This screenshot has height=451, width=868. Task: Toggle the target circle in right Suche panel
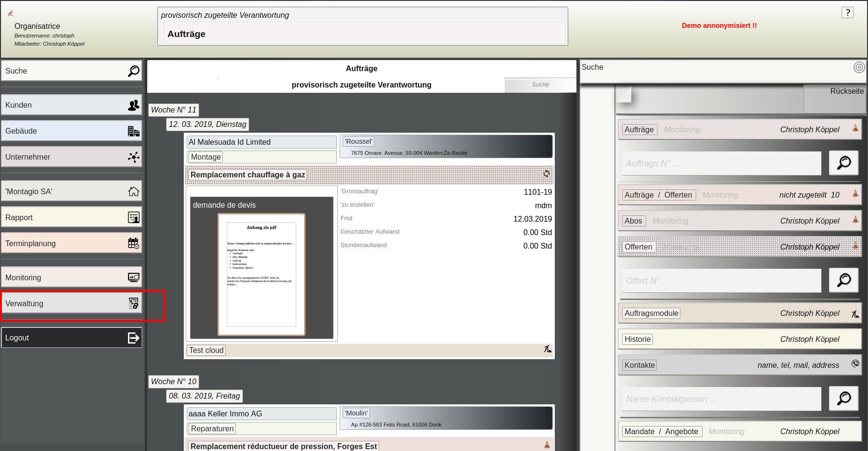point(859,67)
